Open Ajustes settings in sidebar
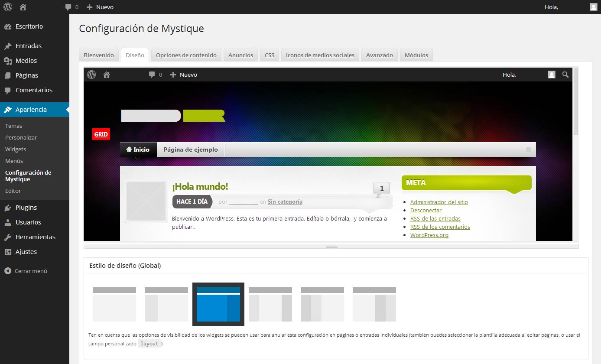 point(26,252)
